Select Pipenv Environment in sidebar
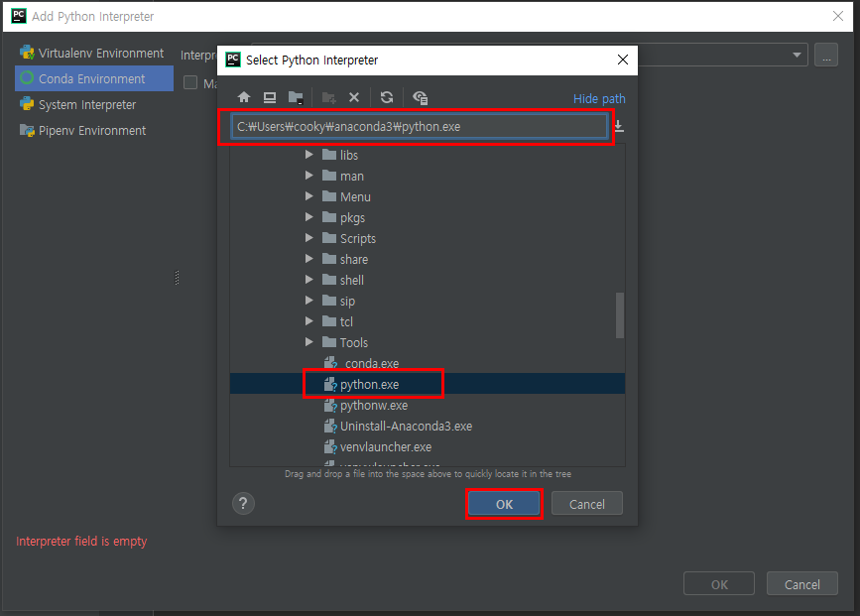The width and height of the screenshot is (860, 616). pyautogui.click(x=94, y=130)
